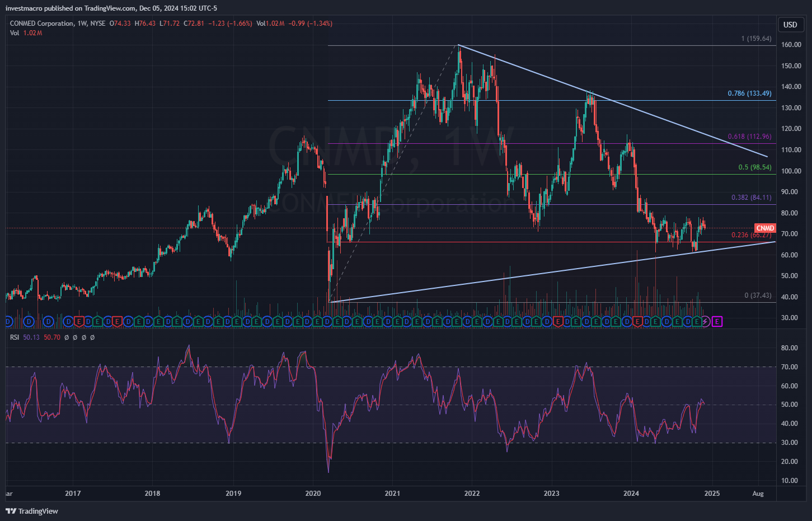Click 10.00 on the RSI scale

click(x=789, y=481)
